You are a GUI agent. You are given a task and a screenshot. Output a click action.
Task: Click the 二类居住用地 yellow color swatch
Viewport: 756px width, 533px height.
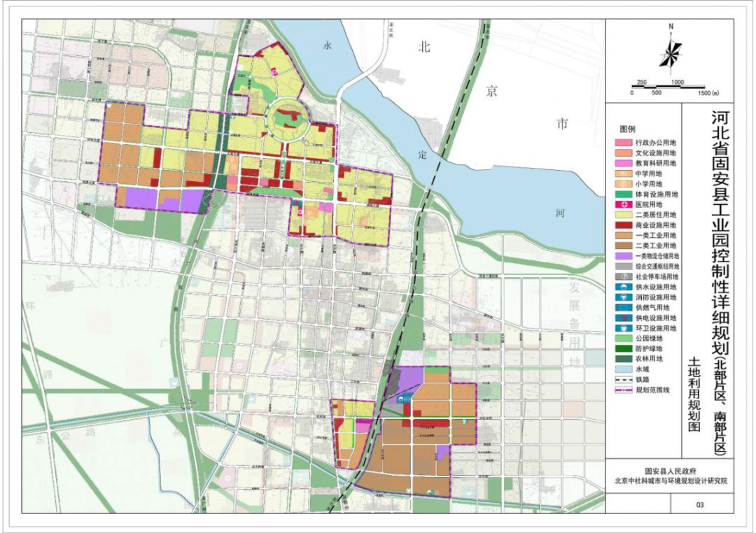[x=624, y=215]
